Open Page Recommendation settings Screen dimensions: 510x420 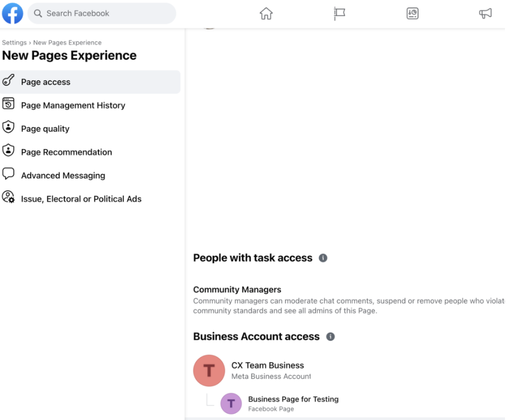(90, 152)
